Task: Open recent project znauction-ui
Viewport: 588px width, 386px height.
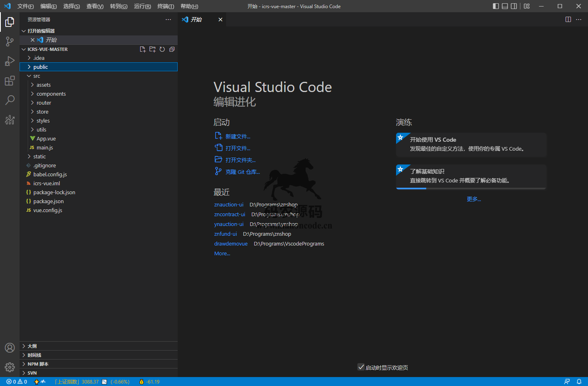Action: click(x=229, y=205)
